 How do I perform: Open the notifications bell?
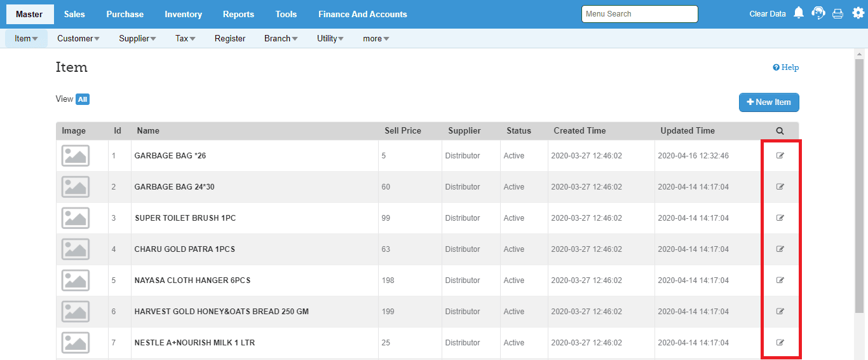799,13
